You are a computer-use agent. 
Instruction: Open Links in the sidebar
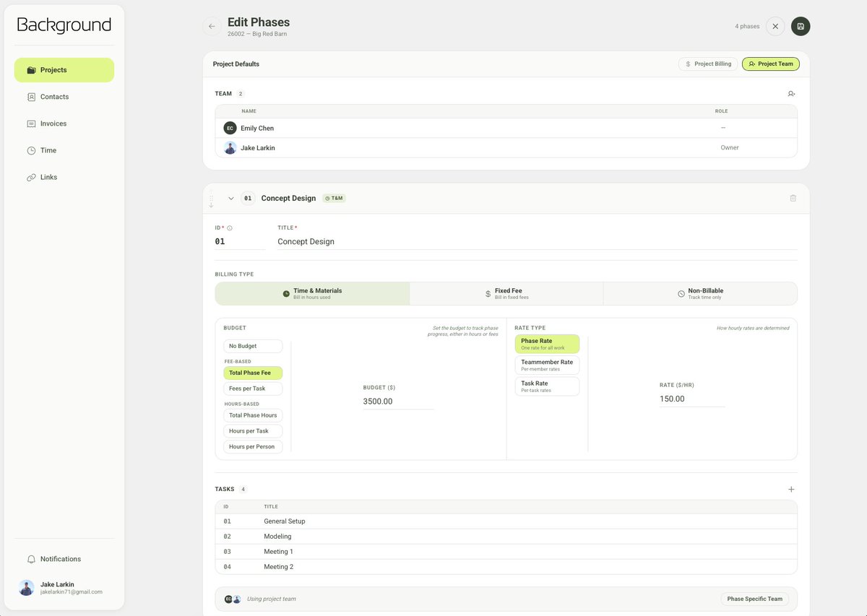(x=64, y=177)
